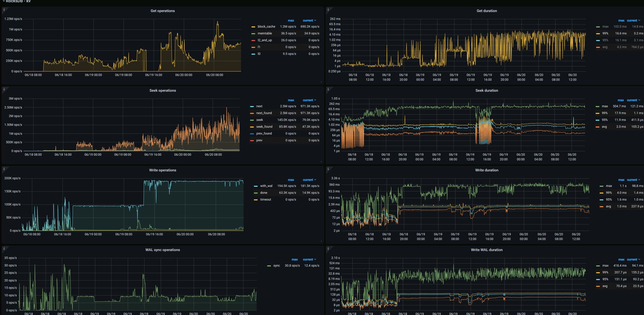Click the info icon on Get operations panel
The image size is (644, 315).
pyautogui.click(x=4, y=9)
